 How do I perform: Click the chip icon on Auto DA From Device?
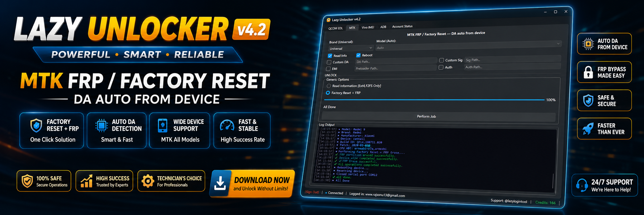[x=588, y=44]
